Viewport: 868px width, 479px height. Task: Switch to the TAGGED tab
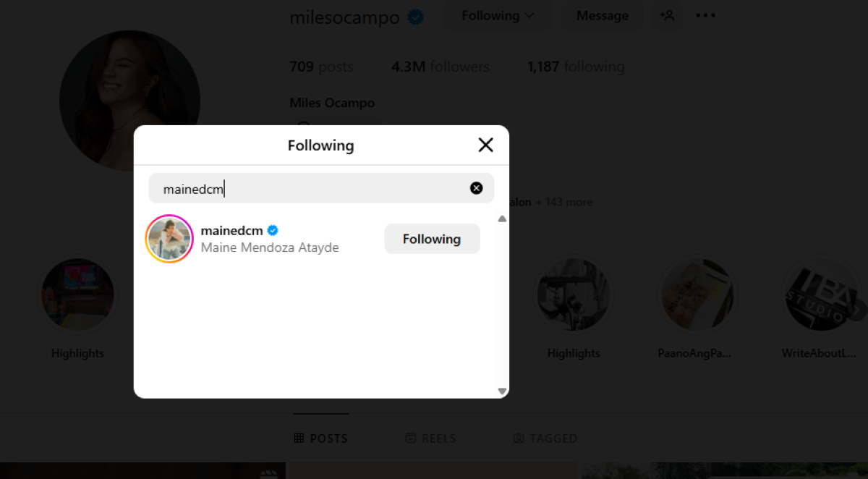click(x=545, y=438)
